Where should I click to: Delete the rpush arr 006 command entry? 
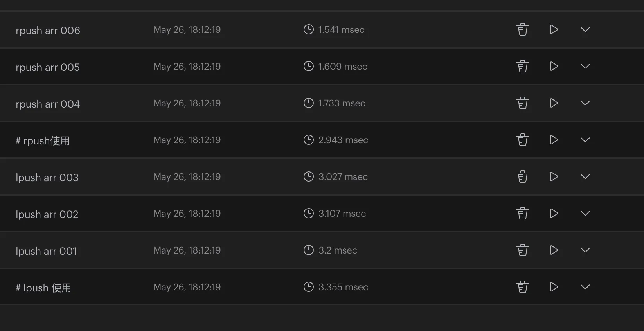523,30
